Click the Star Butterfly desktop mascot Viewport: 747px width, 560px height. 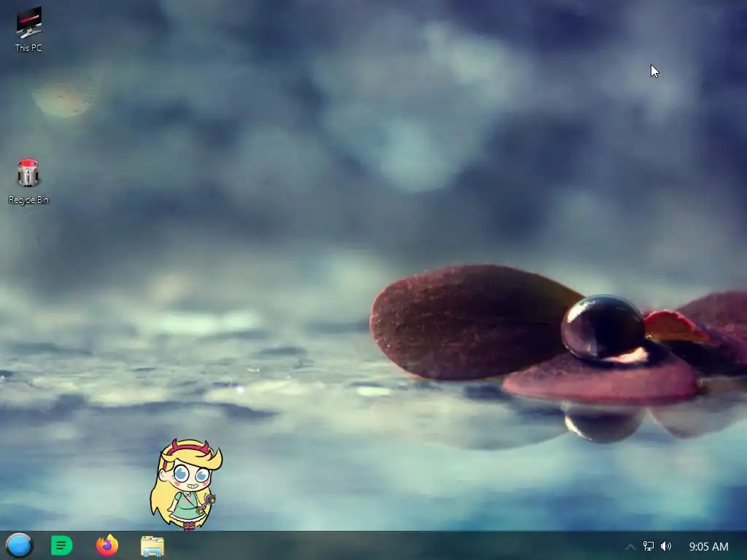click(x=186, y=484)
